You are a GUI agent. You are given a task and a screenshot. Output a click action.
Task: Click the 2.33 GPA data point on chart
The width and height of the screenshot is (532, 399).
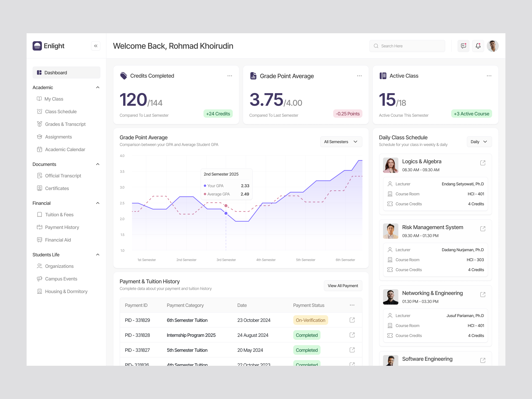[226, 213]
